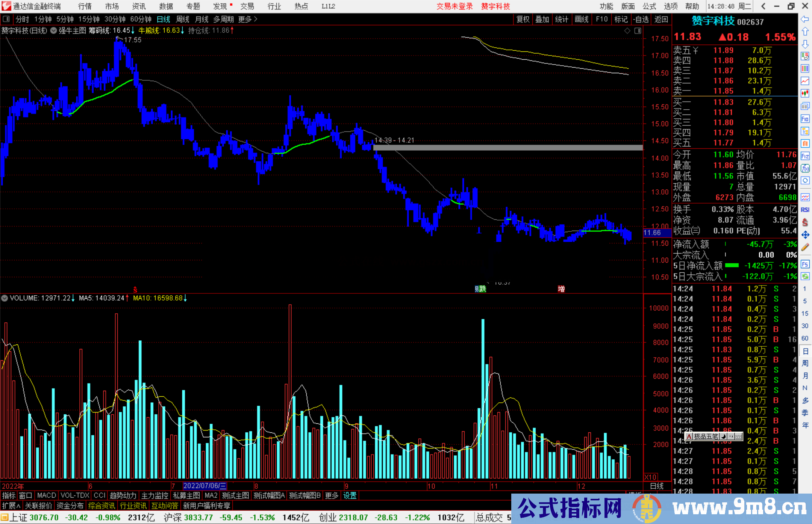This screenshot has height=524, width=812.
Task: Expand 更多 in the indicator tab row
Action: click(332, 496)
